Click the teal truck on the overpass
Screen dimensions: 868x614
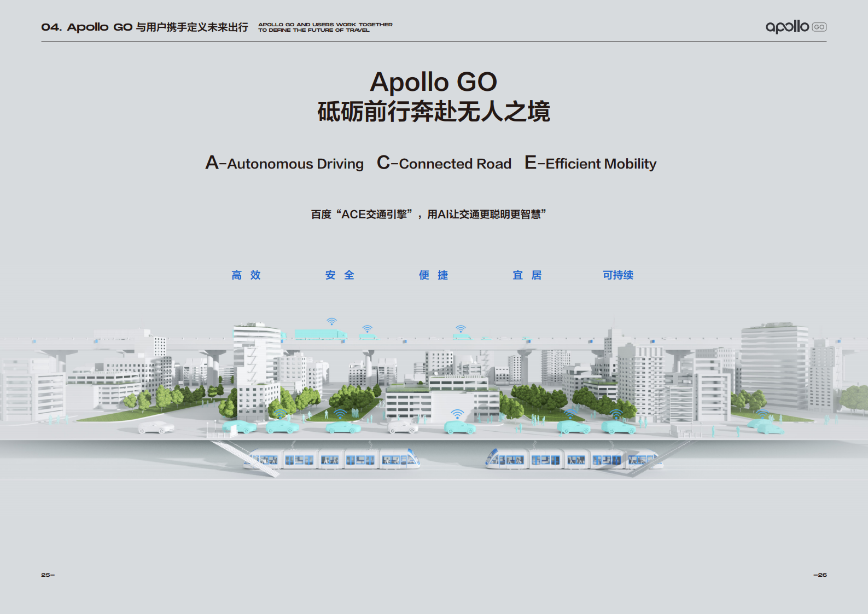click(321, 334)
